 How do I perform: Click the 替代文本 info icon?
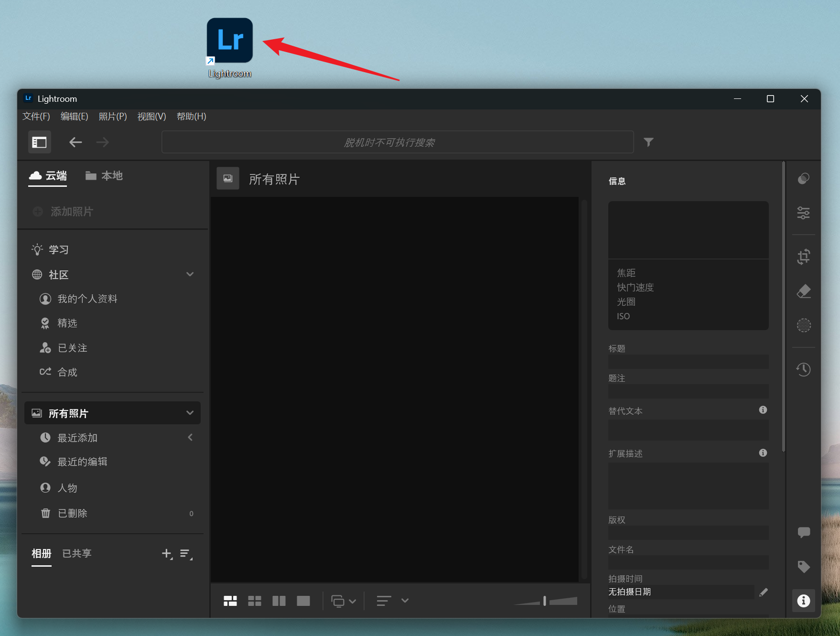coord(763,410)
